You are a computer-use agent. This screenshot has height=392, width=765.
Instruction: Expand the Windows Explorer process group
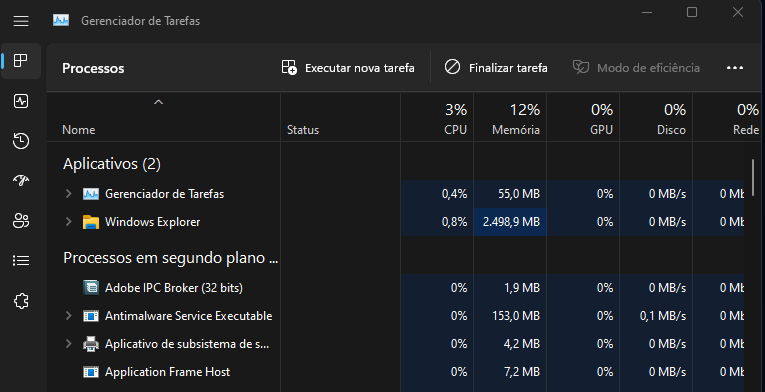pos(69,222)
